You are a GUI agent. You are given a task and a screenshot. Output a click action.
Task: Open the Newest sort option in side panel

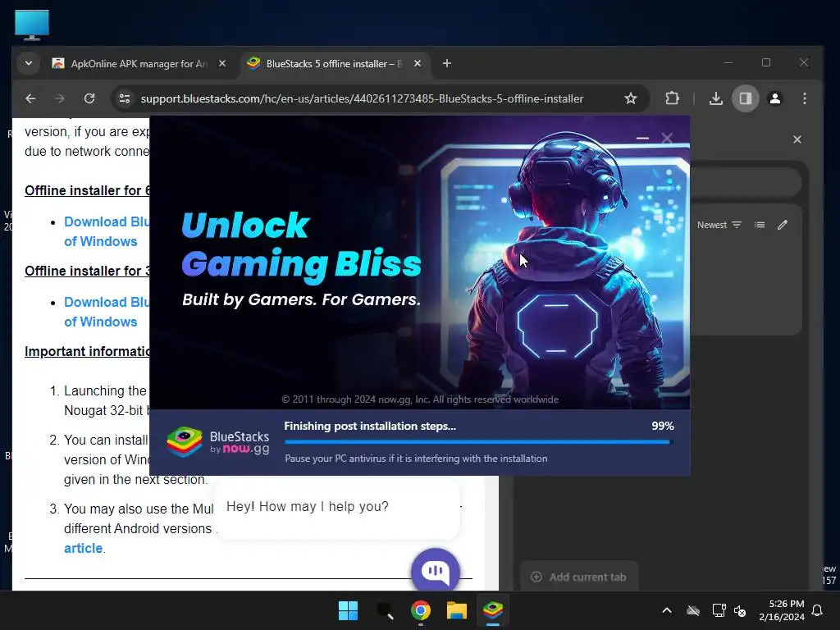point(719,225)
